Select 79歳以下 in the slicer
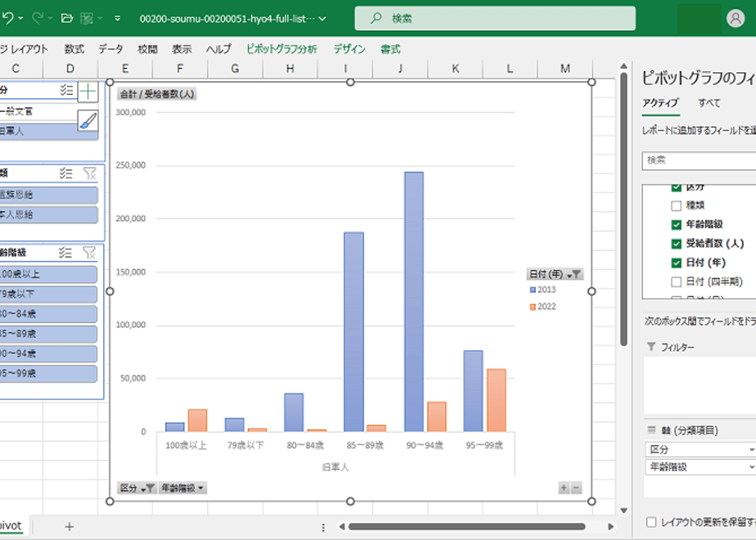This screenshot has height=540, width=756. point(48,294)
